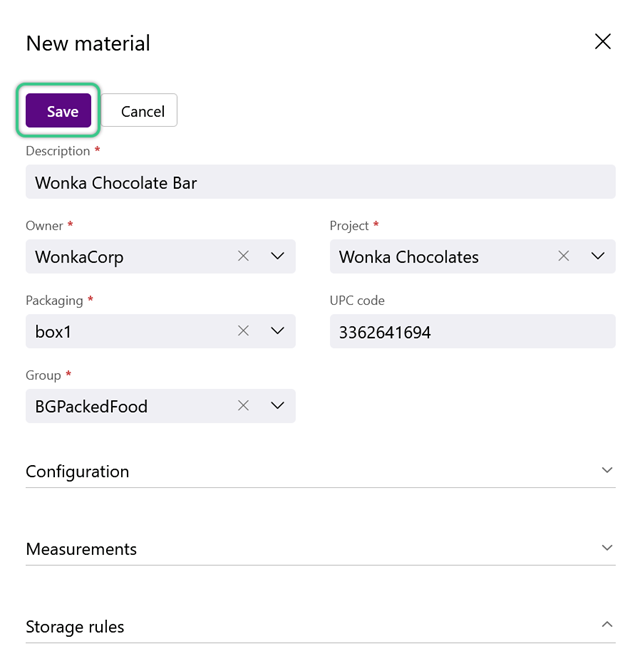Select the Configuration section heading
The height and width of the screenshot is (651, 640).
coord(77,472)
